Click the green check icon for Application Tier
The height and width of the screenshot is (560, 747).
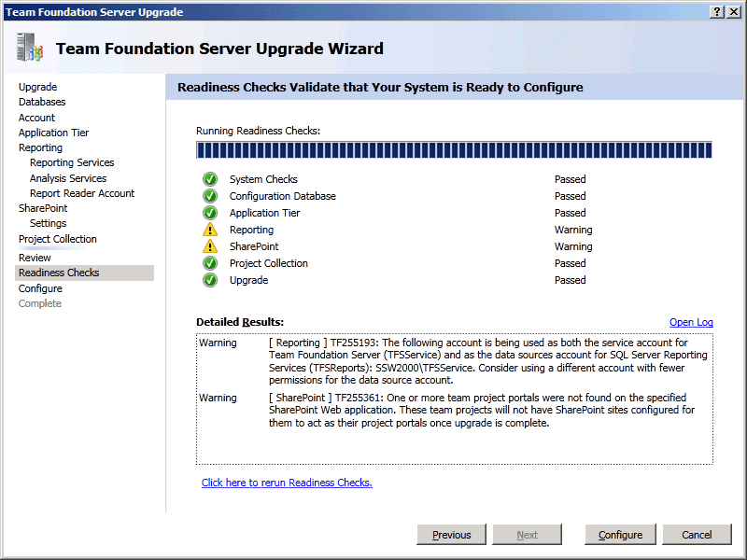pyautogui.click(x=210, y=213)
